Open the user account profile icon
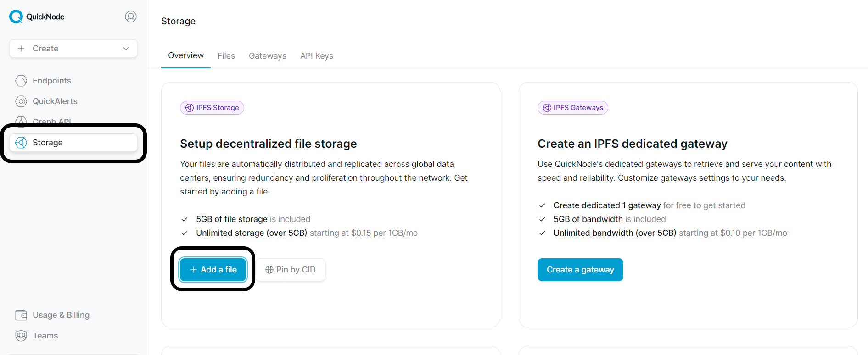This screenshot has height=355, width=868. (131, 17)
